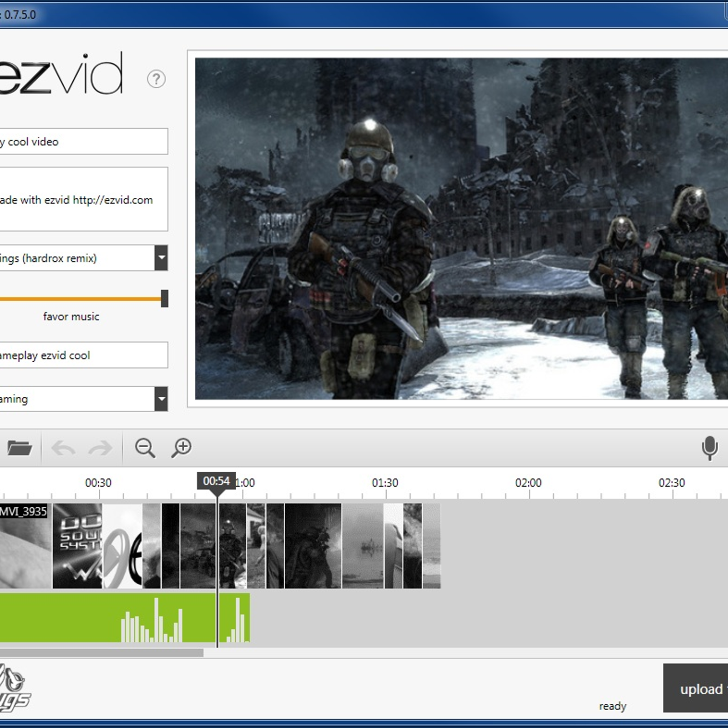Image resolution: width=728 pixels, height=728 pixels.
Task: Click the video title field 'y cool video'
Action: coord(84,142)
